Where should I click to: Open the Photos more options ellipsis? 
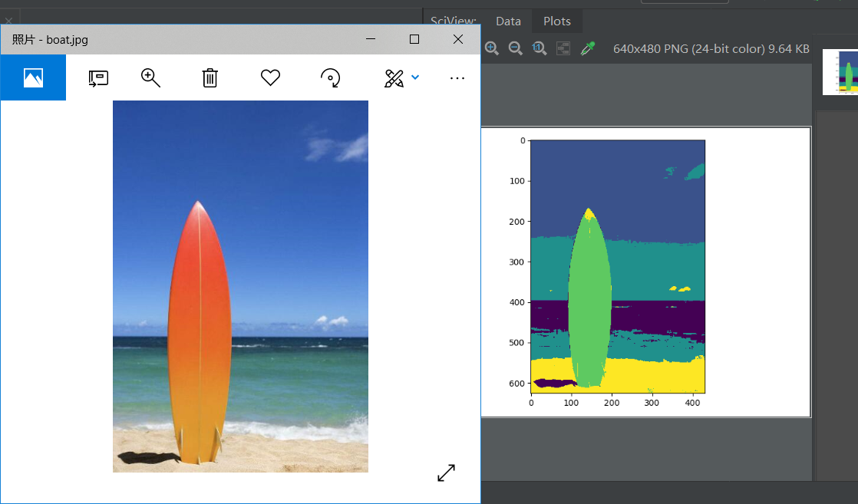(457, 78)
